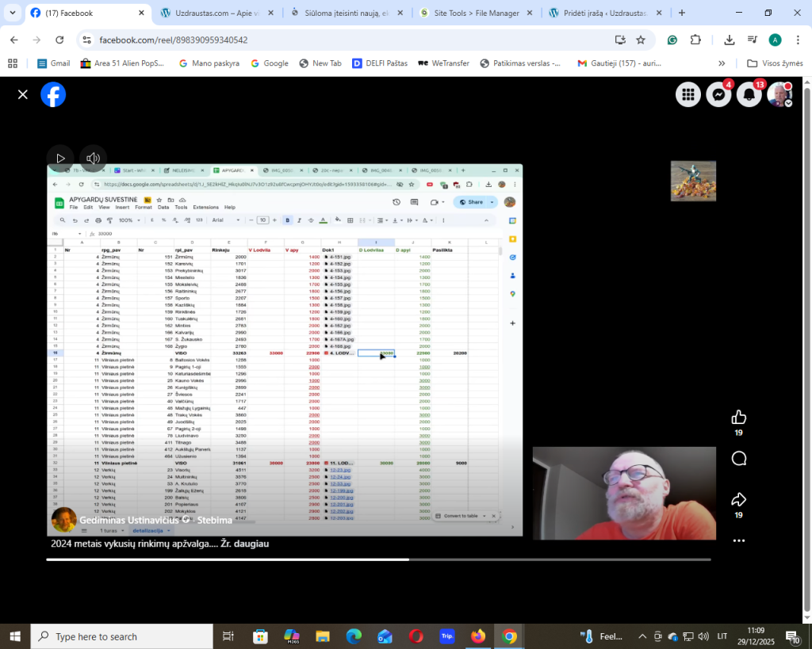
Task: Expand hidden bookmarks chevron
Action: click(722, 63)
